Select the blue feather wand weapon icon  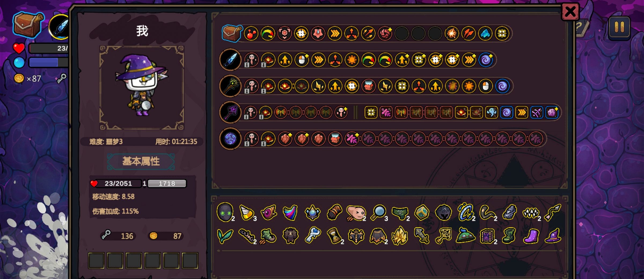(x=230, y=60)
